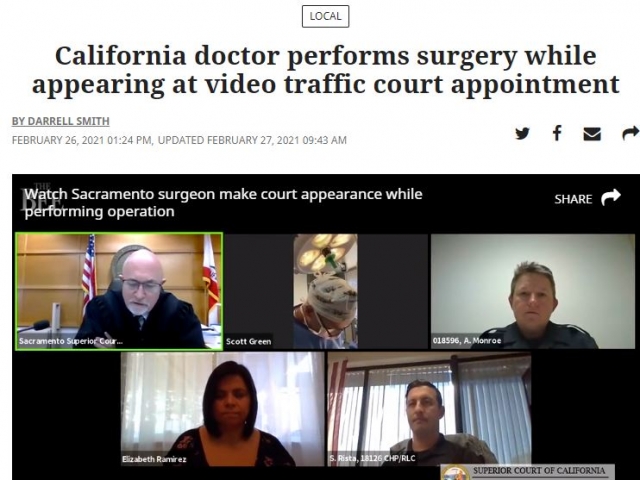Click the article share arrow icon

pyautogui.click(x=631, y=133)
